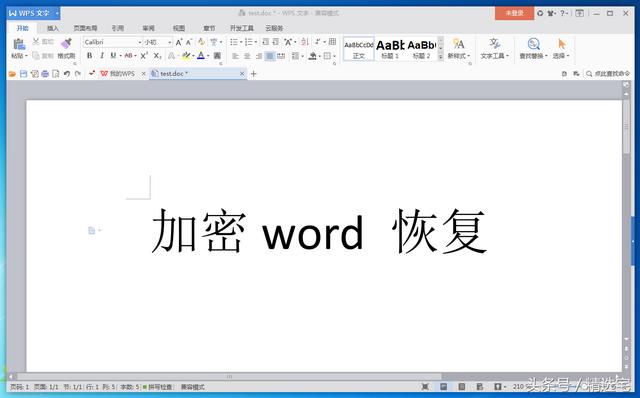Apply distributed alignment
The width and height of the screenshot is (640, 398).
pos(281,56)
